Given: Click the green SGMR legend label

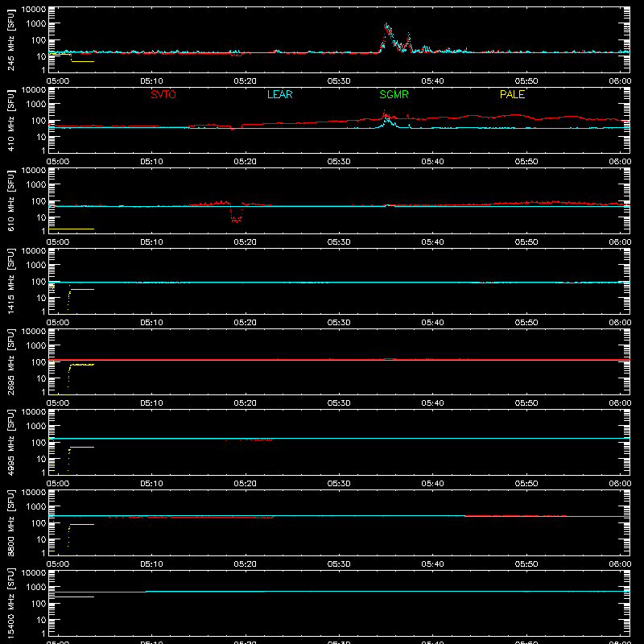Looking at the screenshot, I should 394,94.
